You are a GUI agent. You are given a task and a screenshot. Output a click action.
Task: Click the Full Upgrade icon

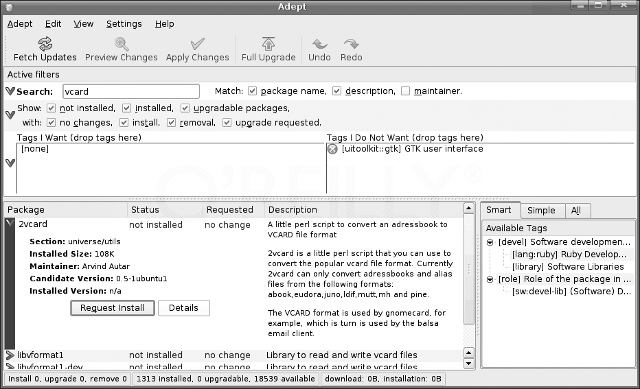(x=268, y=44)
